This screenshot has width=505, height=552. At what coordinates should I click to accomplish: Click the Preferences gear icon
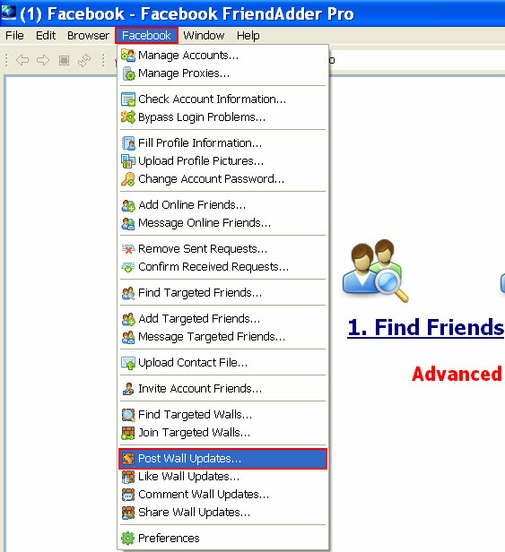coord(128,538)
